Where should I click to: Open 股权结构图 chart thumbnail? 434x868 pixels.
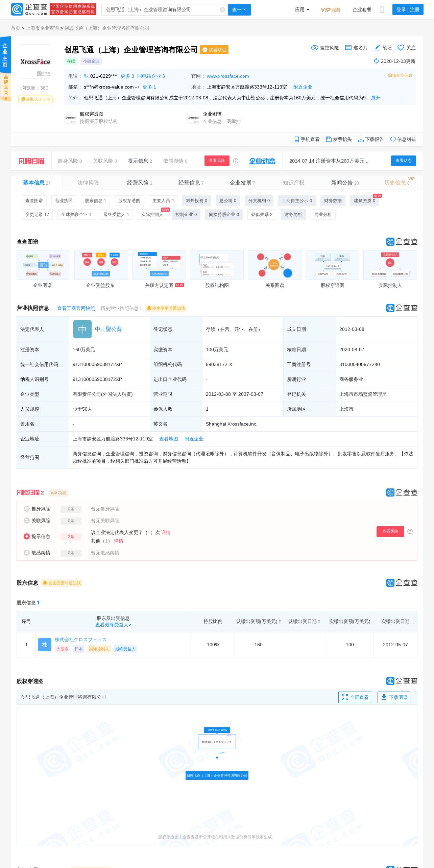coord(217,265)
